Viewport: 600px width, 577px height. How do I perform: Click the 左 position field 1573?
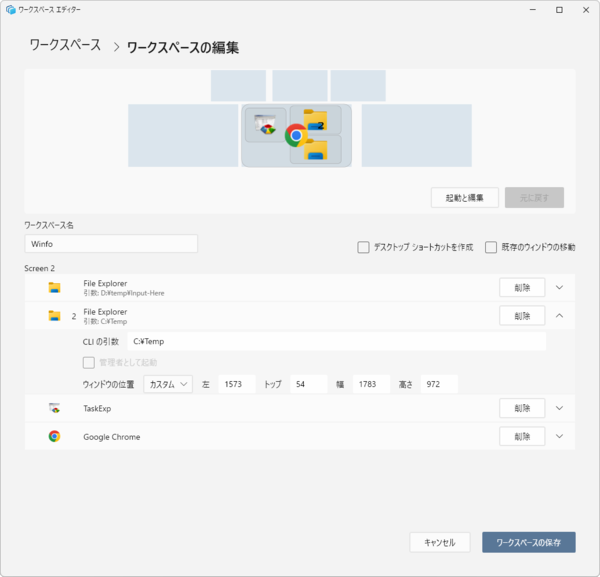(x=236, y=384)
